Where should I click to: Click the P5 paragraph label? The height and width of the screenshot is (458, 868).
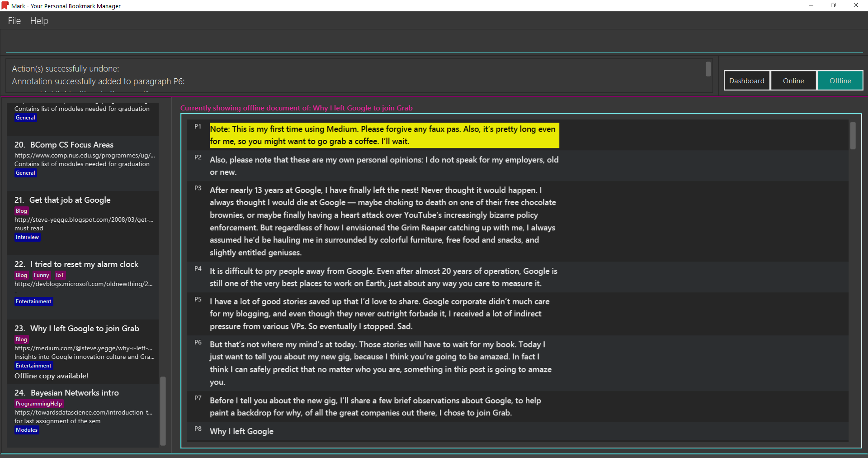pyautogui.click(x=198, y=299)
